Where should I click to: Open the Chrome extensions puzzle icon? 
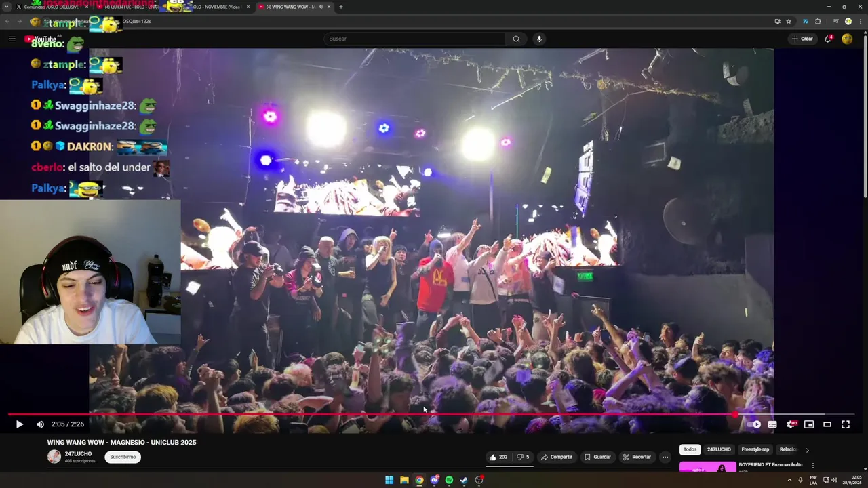coord(818,21)
